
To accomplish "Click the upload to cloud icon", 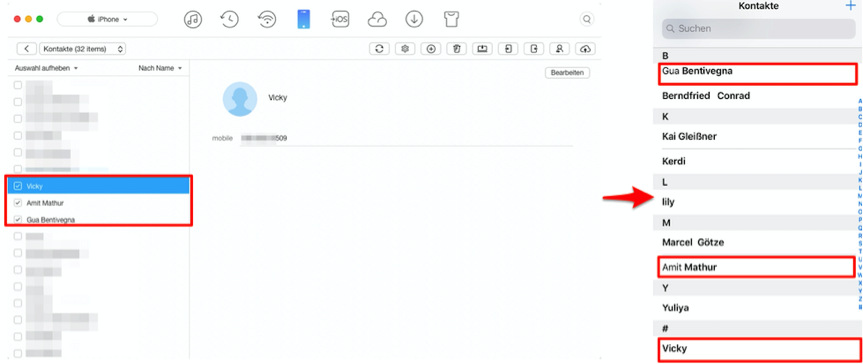I will pos(586,49).
